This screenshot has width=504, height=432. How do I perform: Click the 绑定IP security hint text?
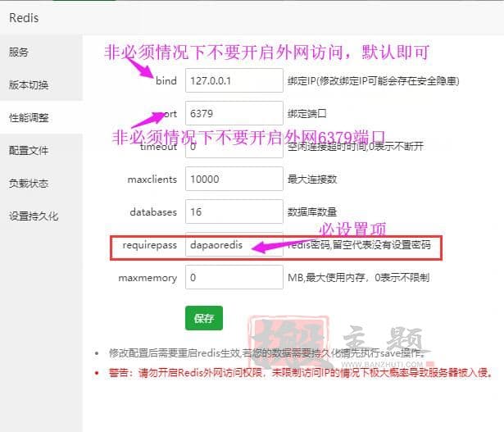click(x=373, y=80)
